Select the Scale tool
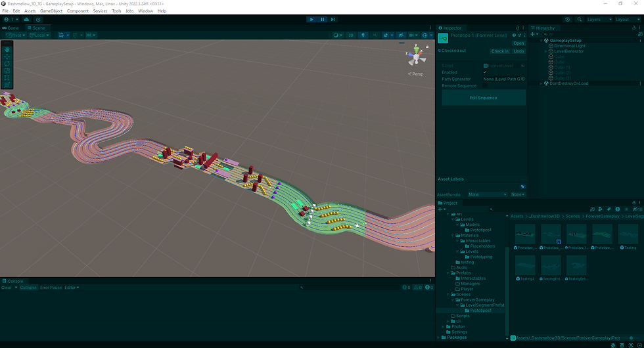This screenshot has width=644, height=348. (x=7, y=71)
